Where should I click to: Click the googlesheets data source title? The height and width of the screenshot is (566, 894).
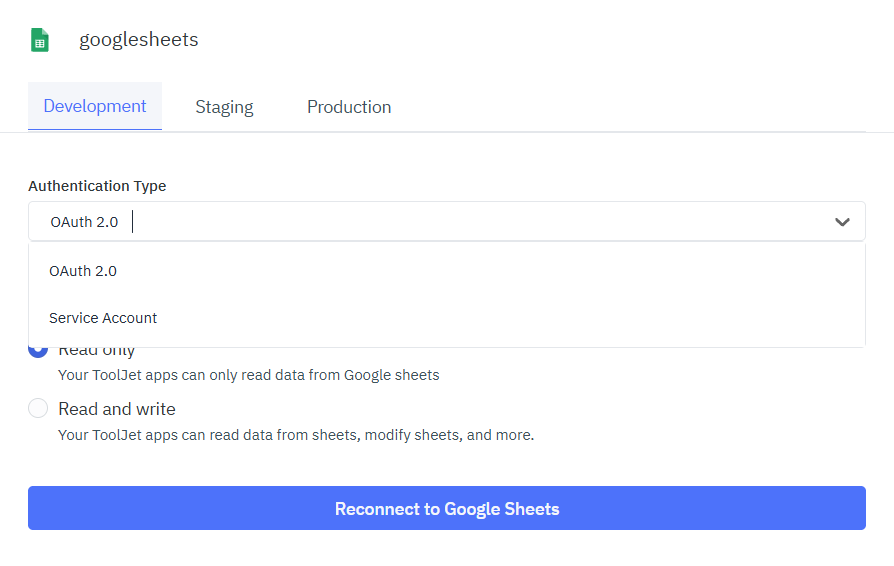click(x=139, y=40)
